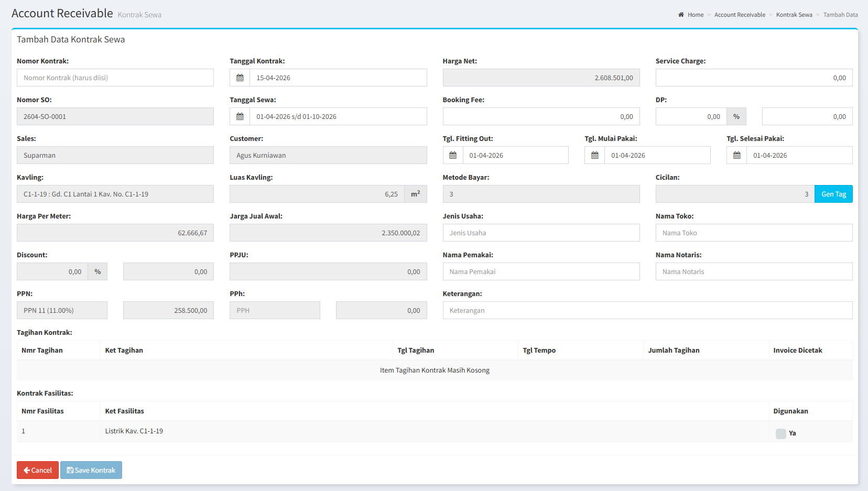
Task: Click calendar icon beside Tanggal Kontrak
Action: pos(240,78)
